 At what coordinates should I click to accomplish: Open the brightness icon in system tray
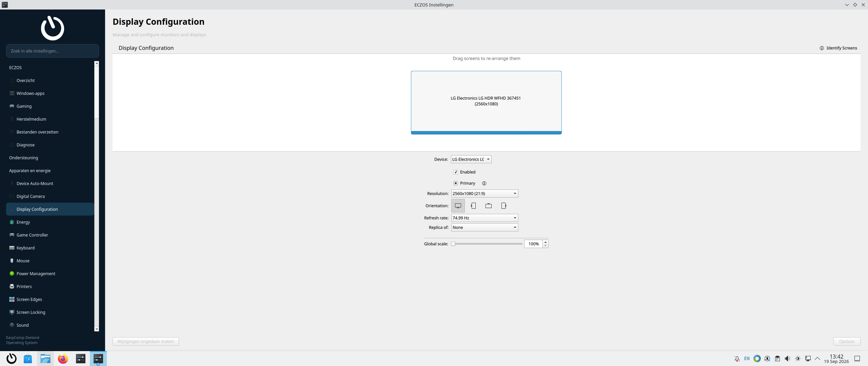tap(797, 359)
